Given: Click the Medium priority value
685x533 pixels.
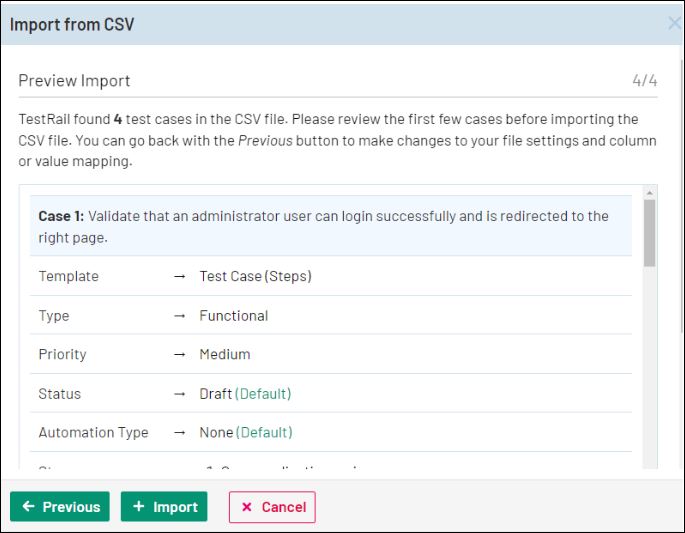Looking at the screenshot, I should point(225,355).
